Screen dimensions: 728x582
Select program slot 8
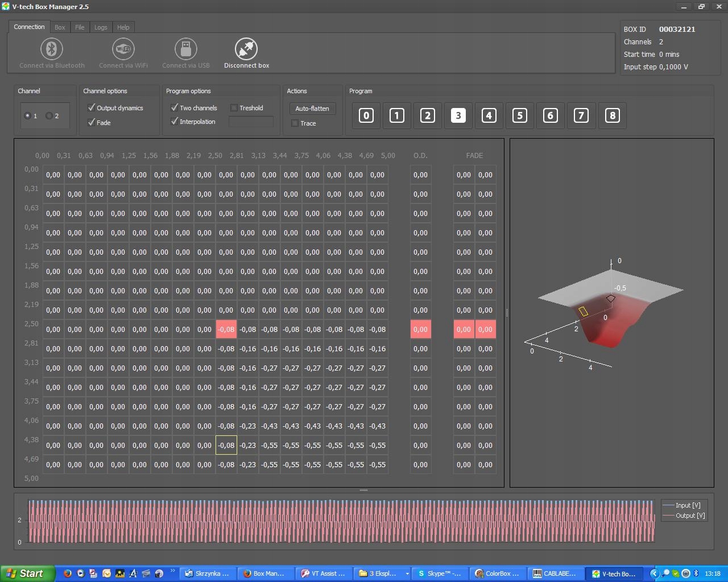point(612,116)
